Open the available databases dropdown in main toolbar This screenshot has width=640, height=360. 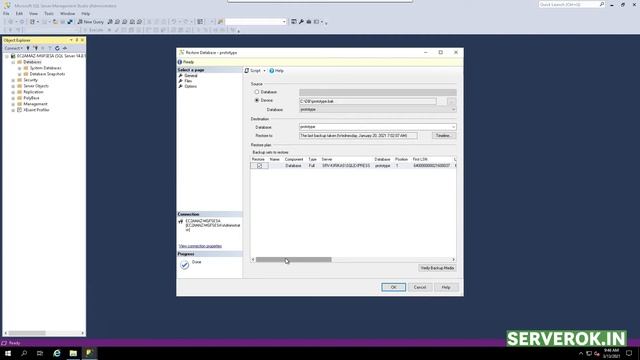(x=284, y=22)
